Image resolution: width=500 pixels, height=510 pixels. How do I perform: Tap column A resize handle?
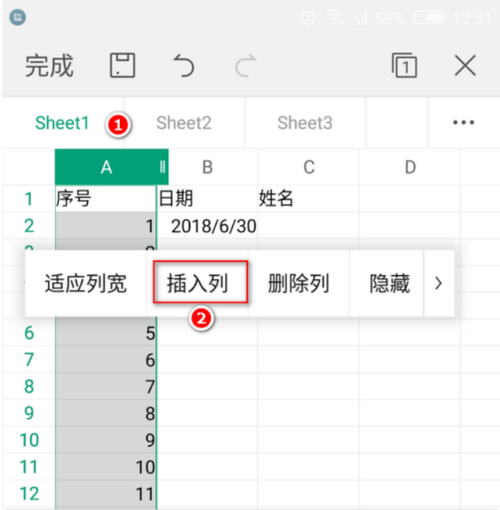coord(162,167)
